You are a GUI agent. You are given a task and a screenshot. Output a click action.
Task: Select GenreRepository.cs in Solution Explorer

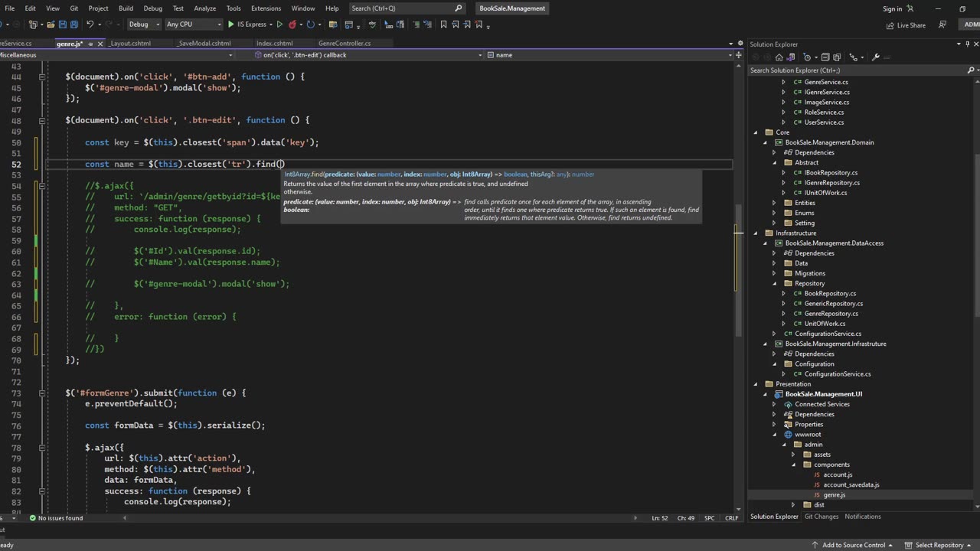[x=833, y=314]
